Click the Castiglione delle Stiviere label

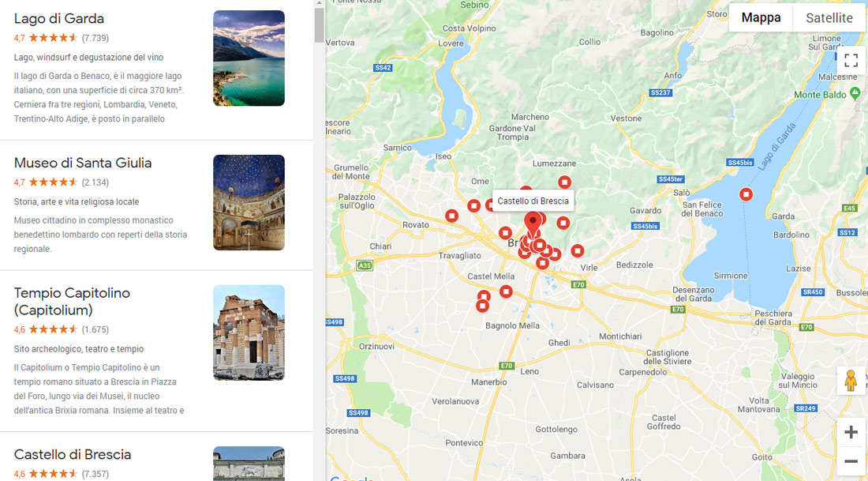click(x=668, y=357)
